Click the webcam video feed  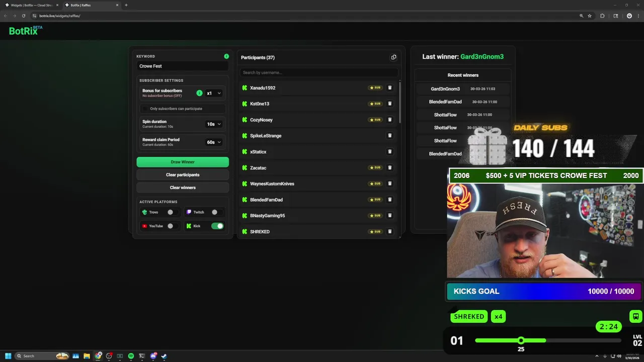(x=545, y=231)
